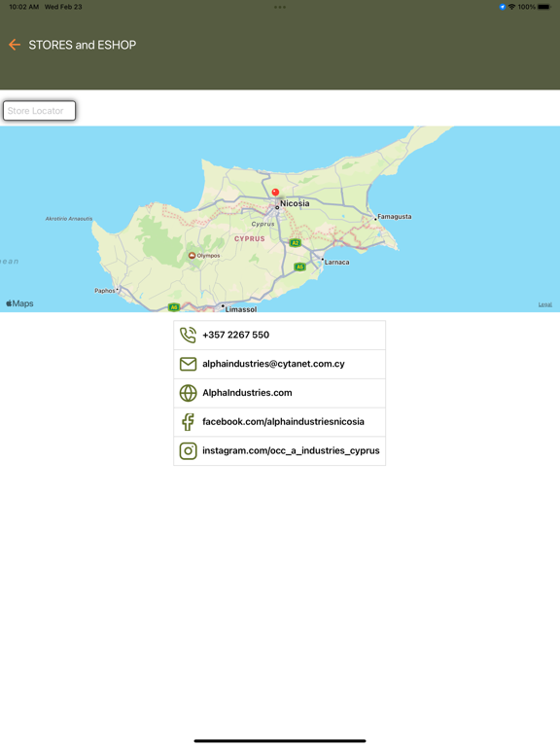The image size is (560, 747).
Task: Tap the CYPRUS country label on map
Action: (x=250, y=238)
